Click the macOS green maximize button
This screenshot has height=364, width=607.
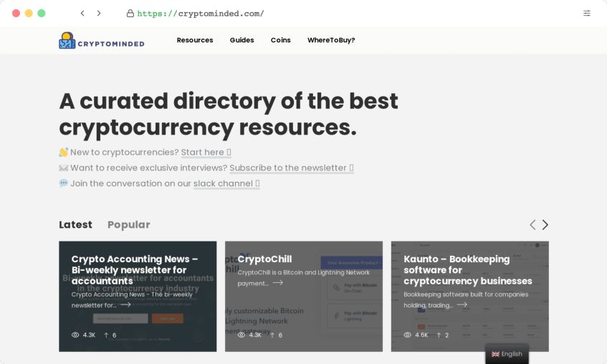tap(42, 13)
